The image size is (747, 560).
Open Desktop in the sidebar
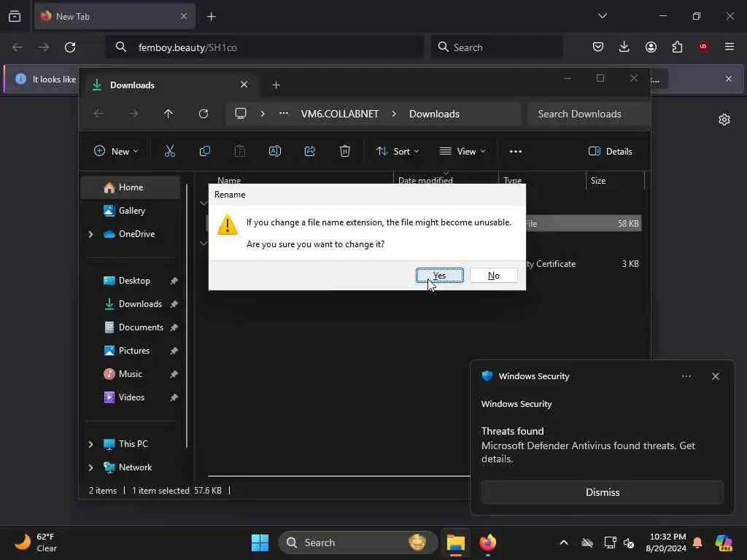coord(134,281)
